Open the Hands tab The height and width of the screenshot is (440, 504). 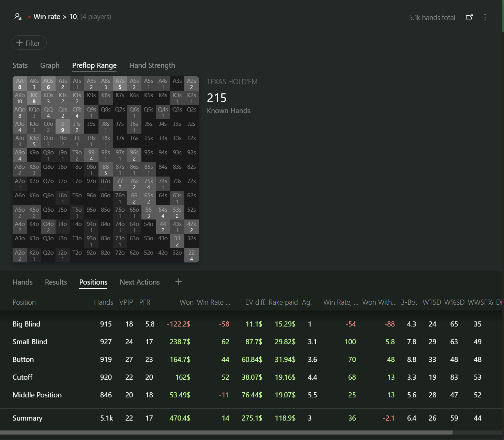coord(22,282)
